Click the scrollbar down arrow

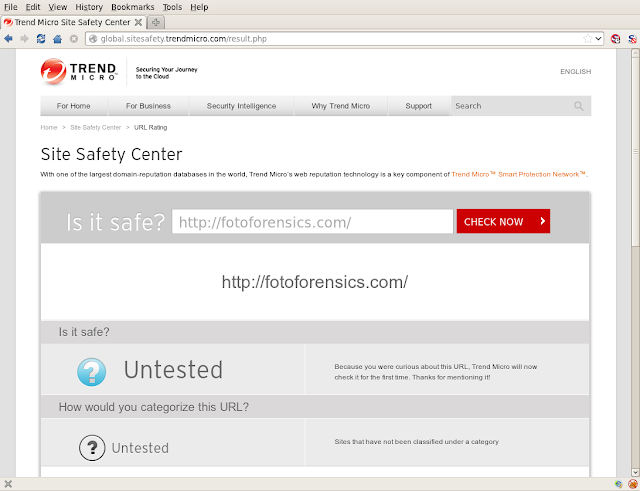pyautogui.click(x=635, y=473)
